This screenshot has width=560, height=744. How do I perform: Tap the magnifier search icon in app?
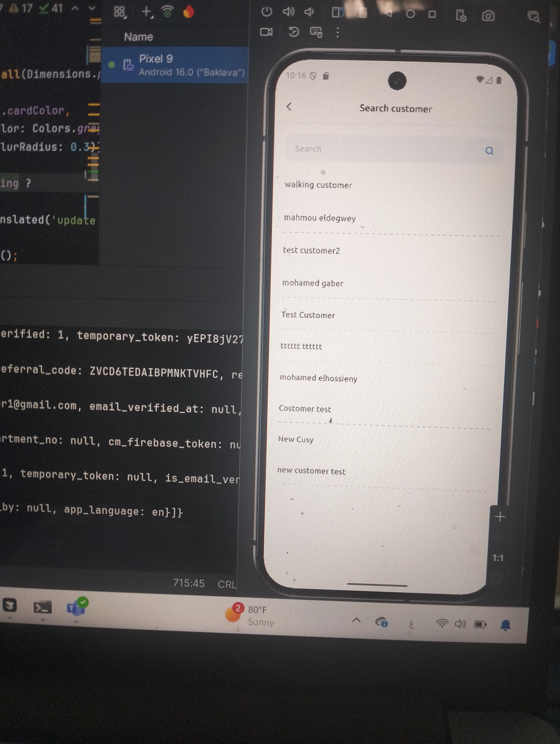pos(489,151)
